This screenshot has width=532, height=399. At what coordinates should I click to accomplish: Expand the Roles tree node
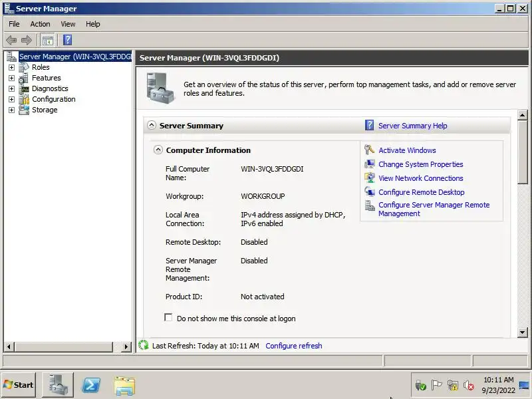[11, 68]
